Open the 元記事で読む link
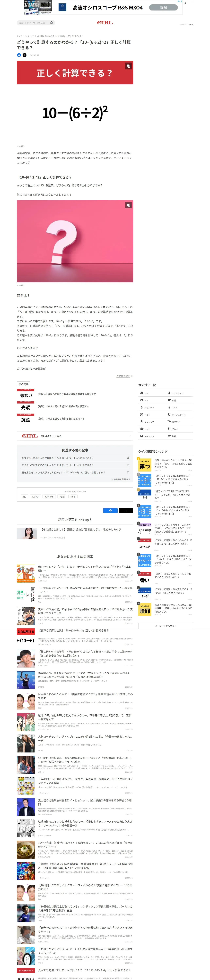210x980 pixels. (x=123, y=376)
